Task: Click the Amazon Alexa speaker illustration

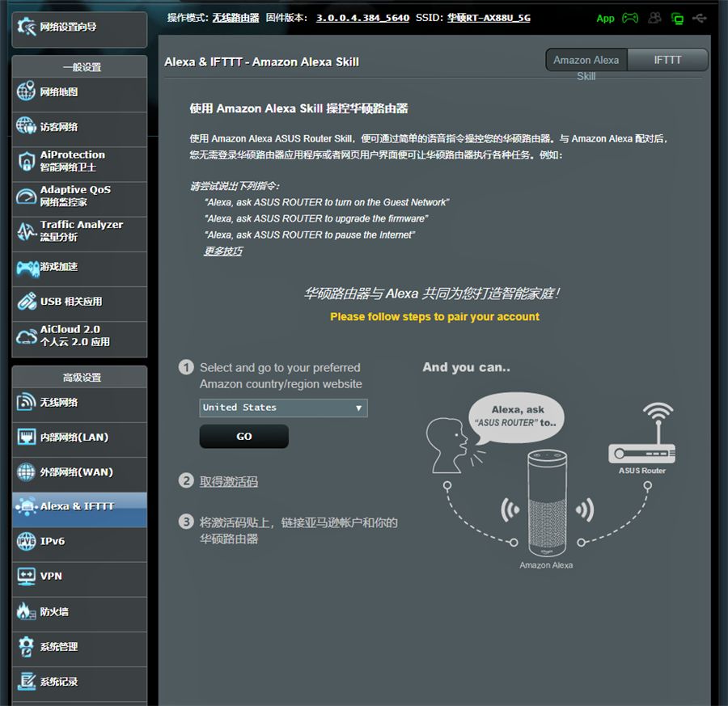Action: coord(547,503)
